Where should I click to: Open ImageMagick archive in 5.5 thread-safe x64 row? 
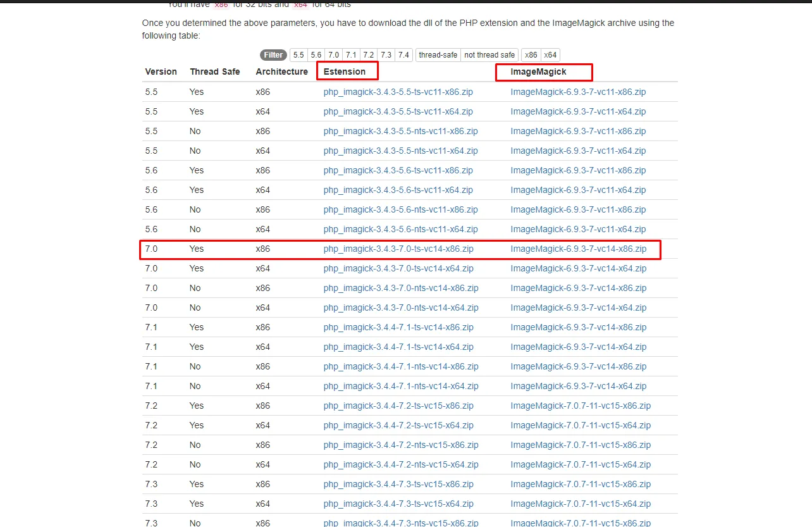[579, 111]
